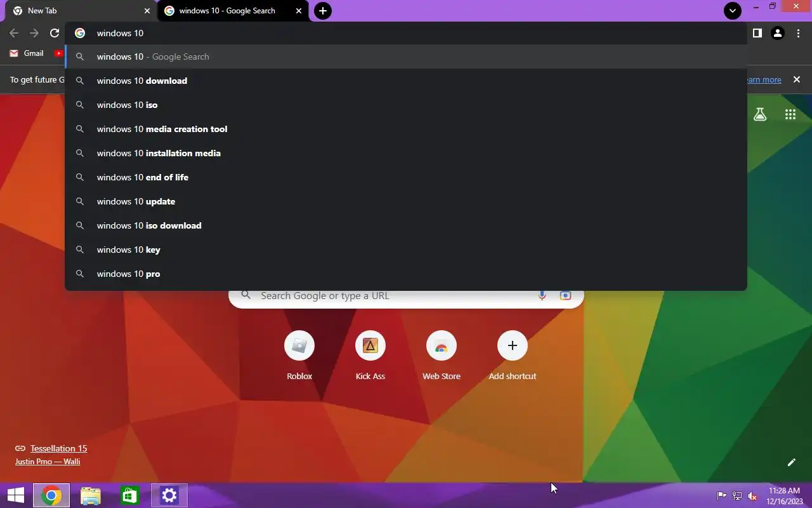Open the Gmail bookmark

tap(27, 53)
